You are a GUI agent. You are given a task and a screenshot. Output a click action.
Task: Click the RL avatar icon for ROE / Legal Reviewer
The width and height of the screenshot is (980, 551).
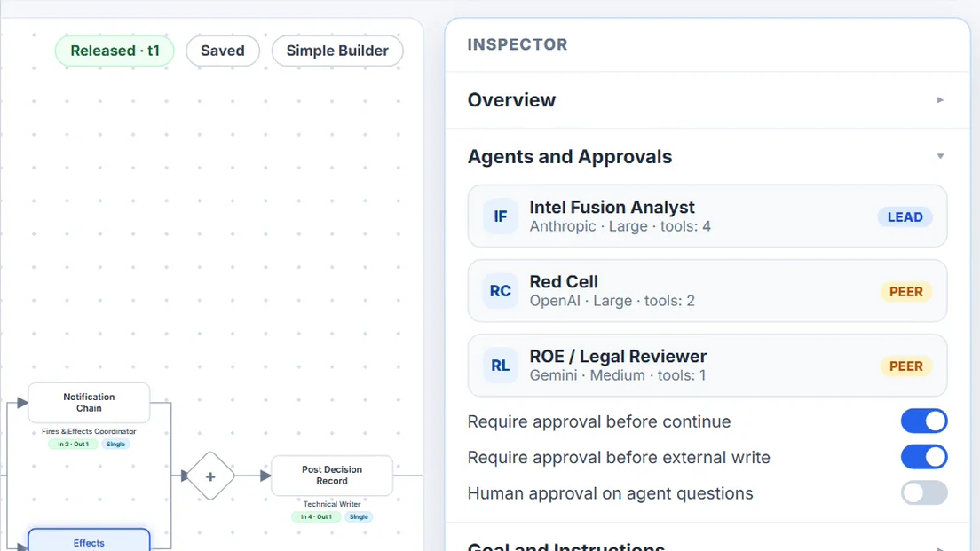[x=500, y=366]
